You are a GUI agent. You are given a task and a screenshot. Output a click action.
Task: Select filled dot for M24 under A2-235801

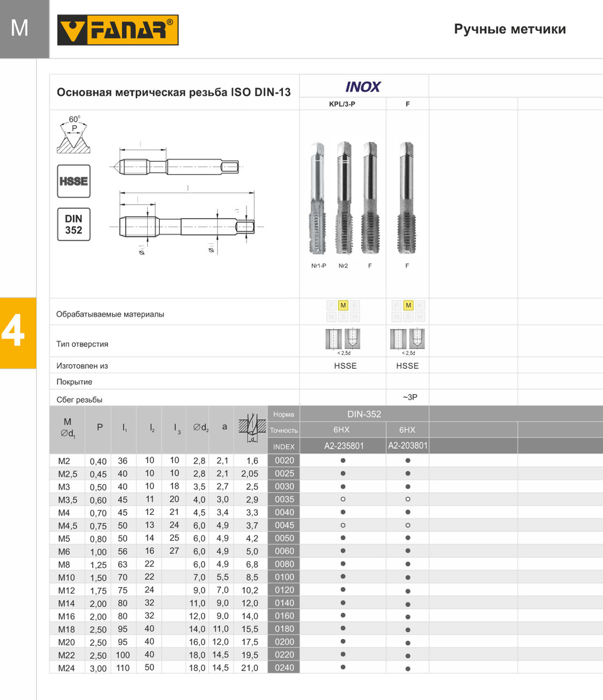tap(343, 667)
